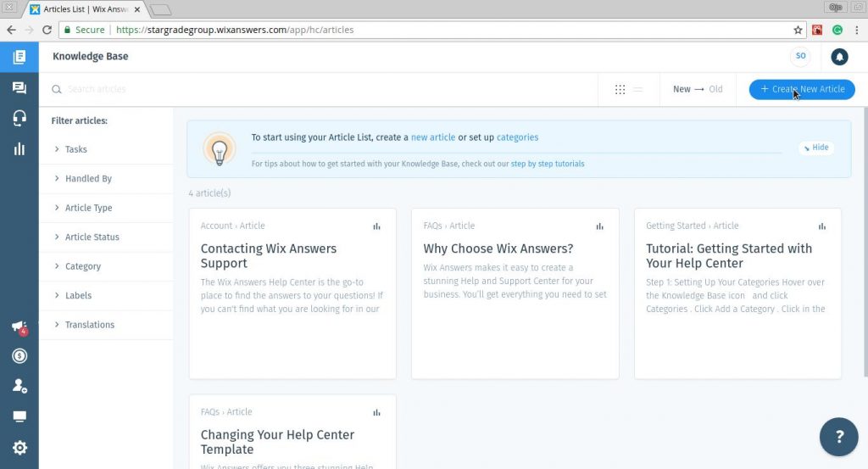Screen dimensions: 868x469
Task: Open the monitor display sidebar icon
Action: point(19,416)
